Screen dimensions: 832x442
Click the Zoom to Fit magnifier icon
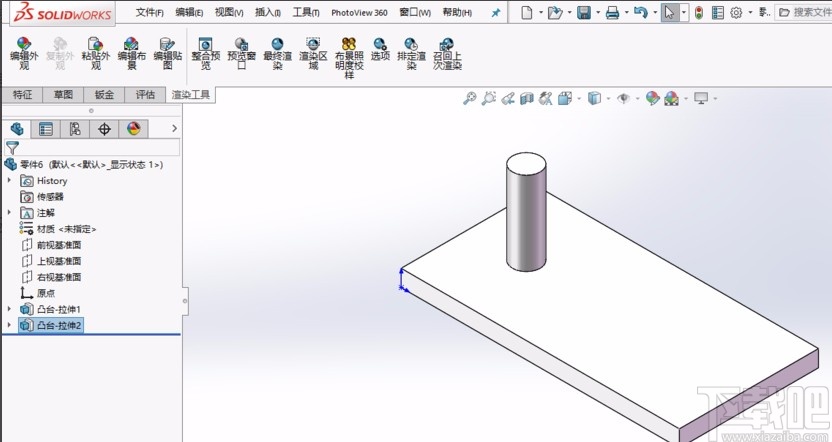pos(470,98)
